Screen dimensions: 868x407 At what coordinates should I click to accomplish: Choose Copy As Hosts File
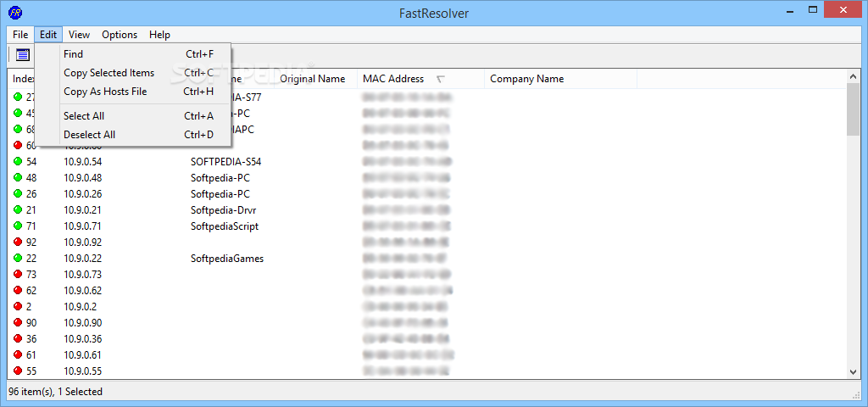tap(133, 92)
